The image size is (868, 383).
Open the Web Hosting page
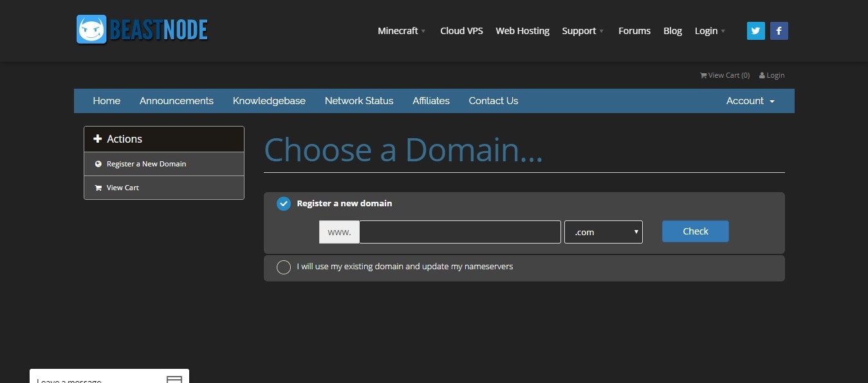coord(522,31)
